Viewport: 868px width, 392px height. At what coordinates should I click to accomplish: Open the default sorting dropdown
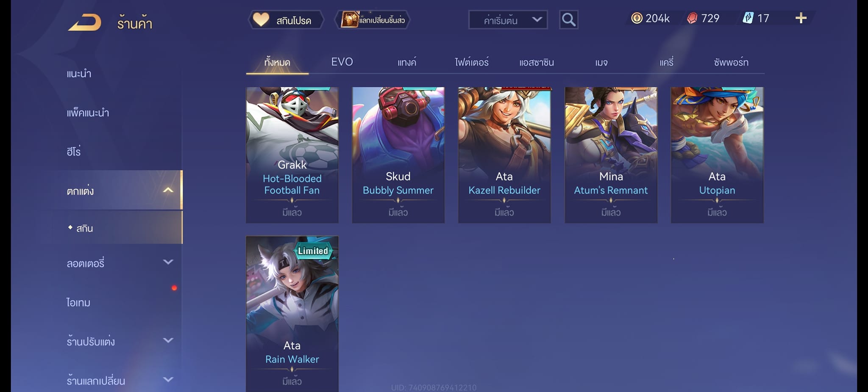coord(508,20)
